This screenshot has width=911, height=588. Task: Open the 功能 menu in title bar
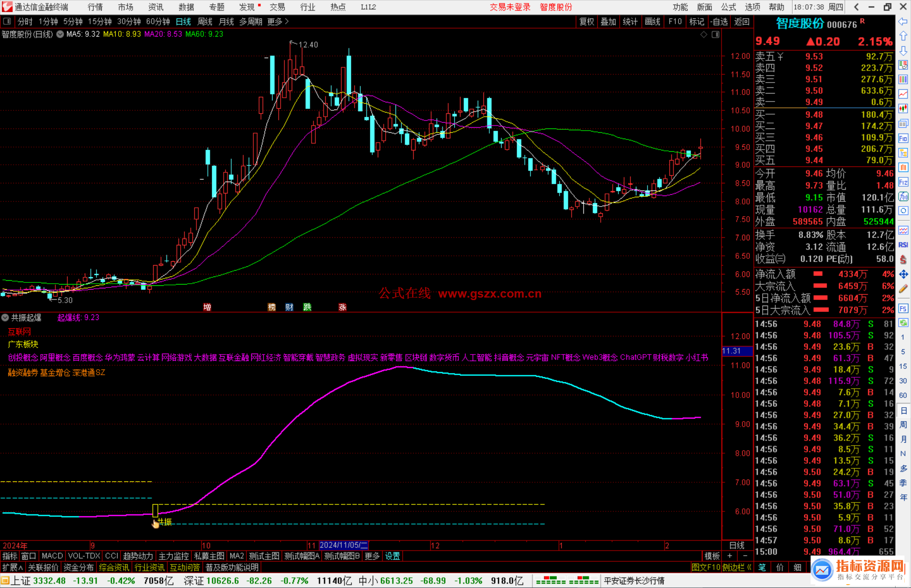click(x=680, y=7)
